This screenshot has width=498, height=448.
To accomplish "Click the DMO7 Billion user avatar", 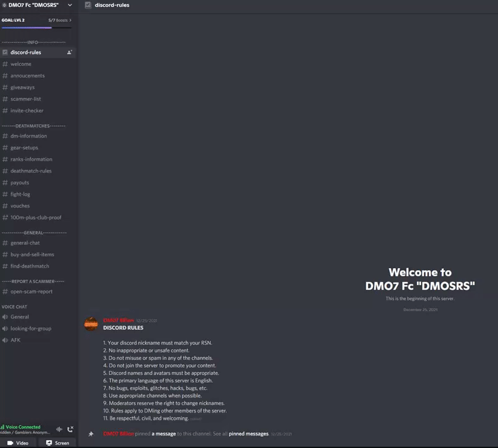I will pyautogui.click(x=91, y=324).
